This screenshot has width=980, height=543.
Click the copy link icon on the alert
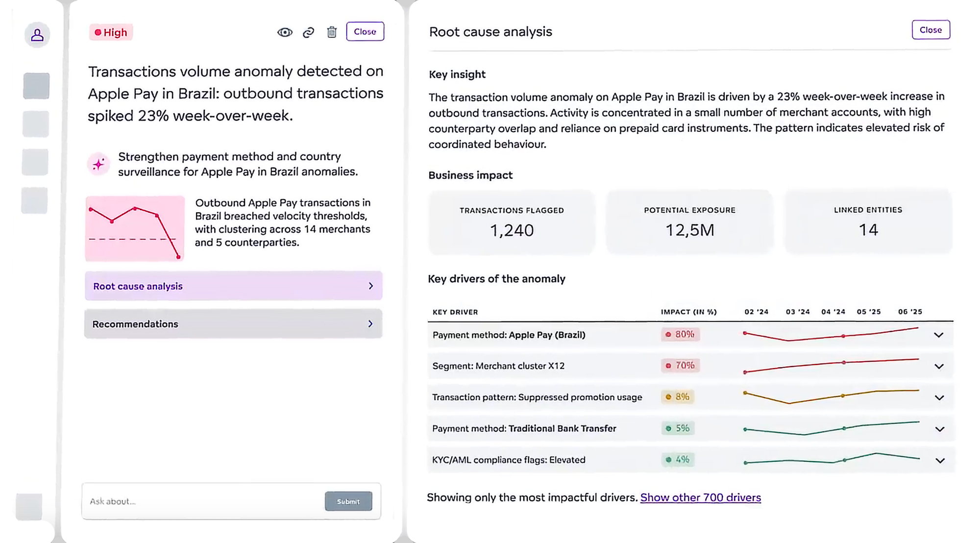click(308, 31)
